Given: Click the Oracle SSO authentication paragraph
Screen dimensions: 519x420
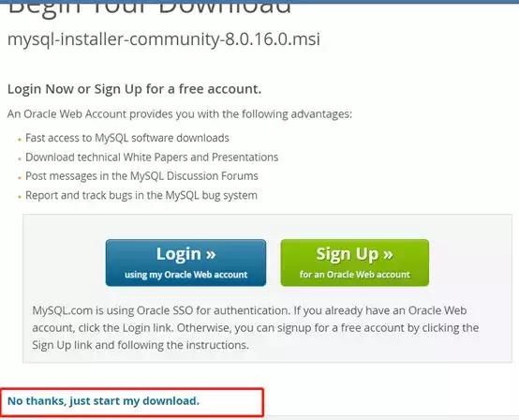Looking at the screenshot, I should coord(256,327).
